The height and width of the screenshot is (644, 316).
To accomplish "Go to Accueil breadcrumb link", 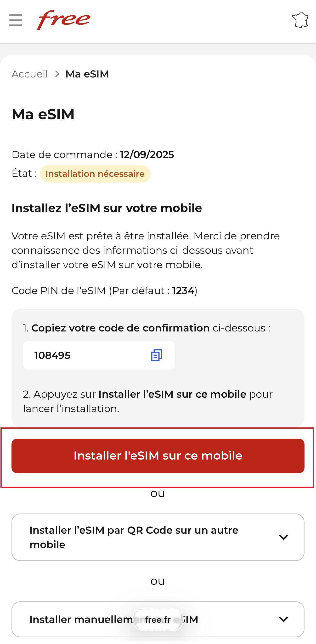I will tap(30, 74).
